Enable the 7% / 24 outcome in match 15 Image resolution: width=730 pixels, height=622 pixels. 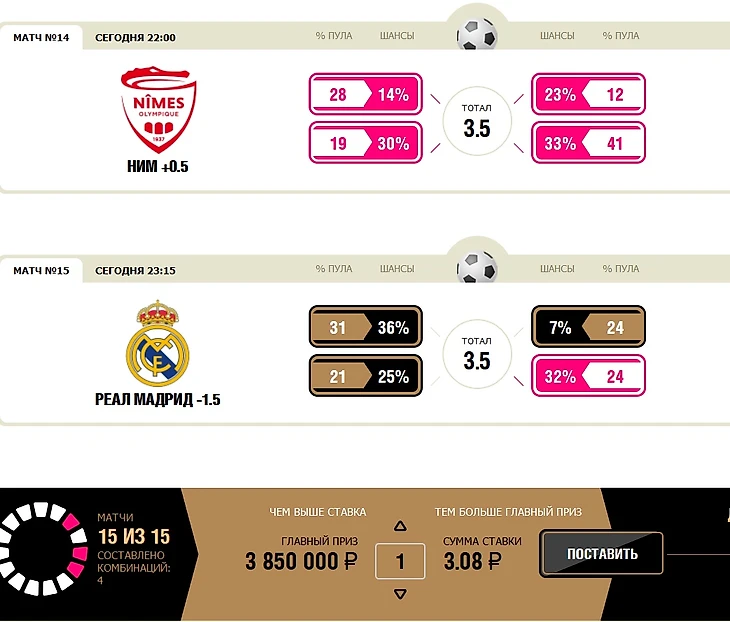[588, 327]
